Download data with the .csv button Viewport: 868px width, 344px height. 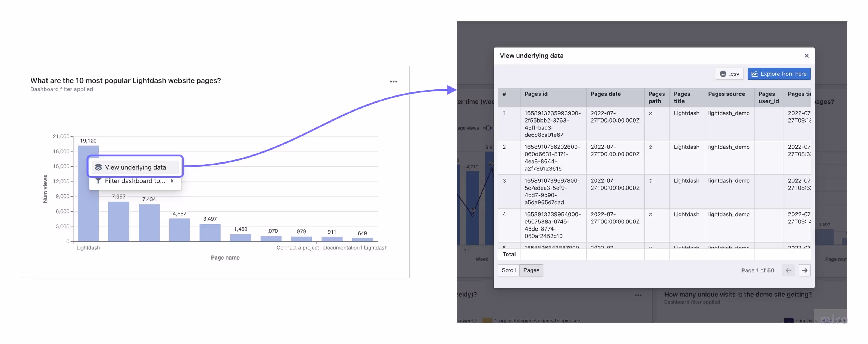coord(729,74)
